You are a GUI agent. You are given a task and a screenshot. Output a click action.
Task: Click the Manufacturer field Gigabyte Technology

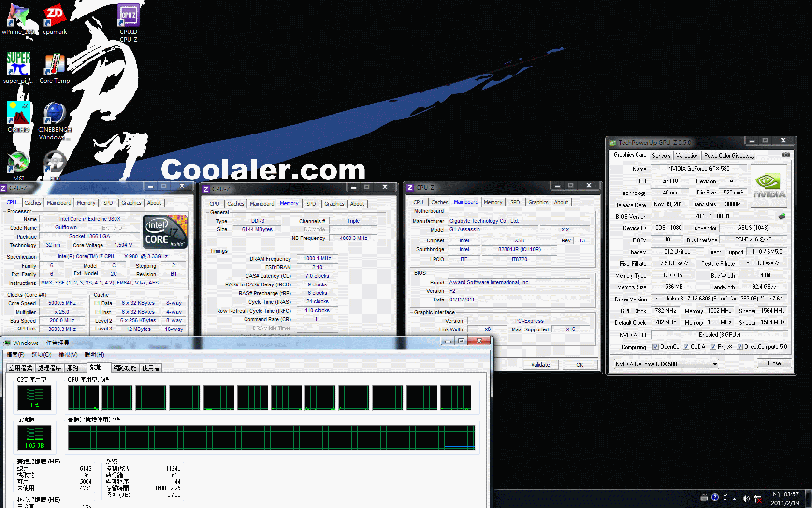pyautogui.click(x=519, y=221)
